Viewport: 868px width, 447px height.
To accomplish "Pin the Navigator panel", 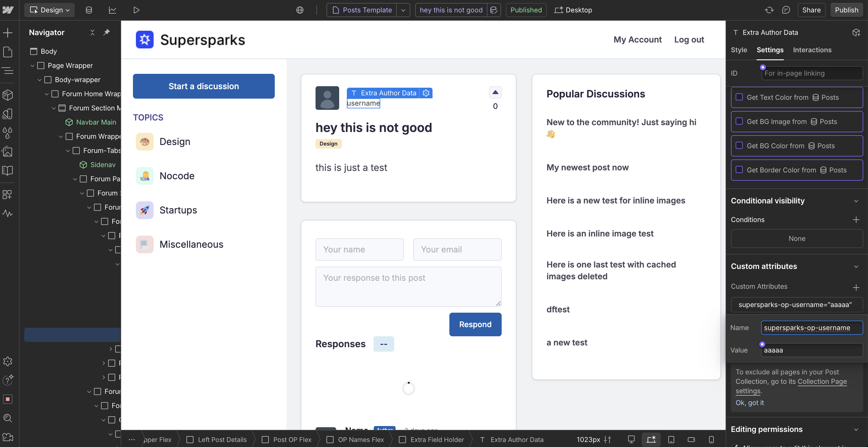I will point(106,32).
